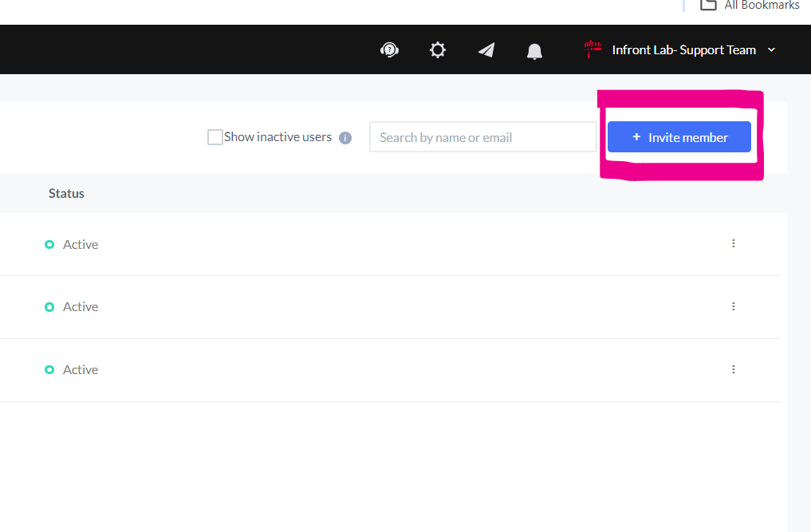811x532 pixels.
Task: Click the status dot on third Active row
Action: (x=49, y=369)
